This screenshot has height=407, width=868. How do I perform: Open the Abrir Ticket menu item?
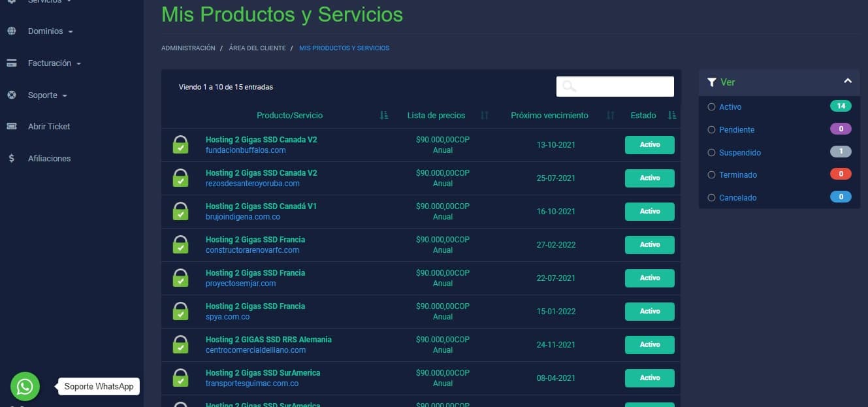(x=49, y=127)
